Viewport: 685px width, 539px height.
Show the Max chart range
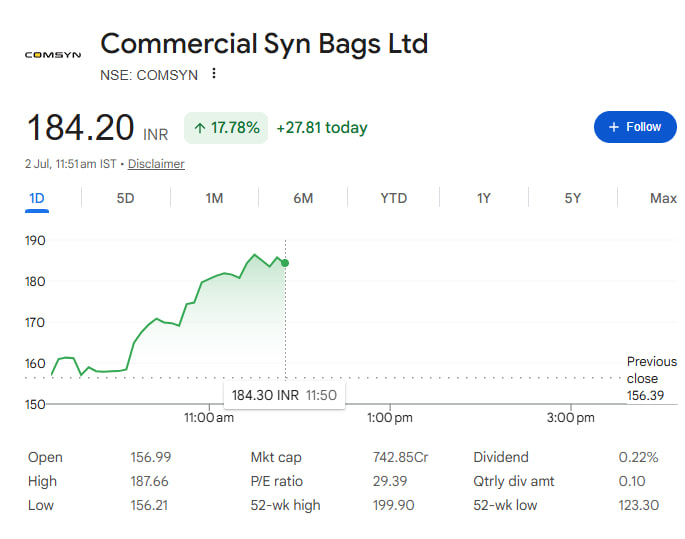coord(663,198)
